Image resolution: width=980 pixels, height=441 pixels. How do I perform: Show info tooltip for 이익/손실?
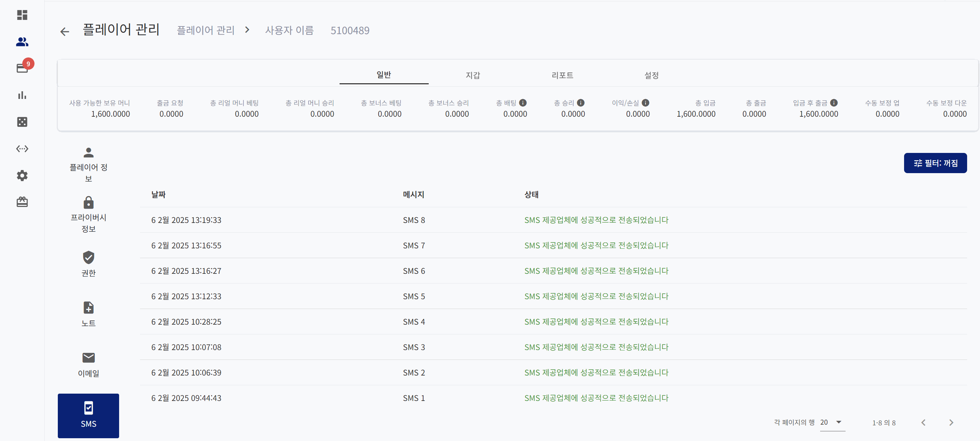[646, 103]
